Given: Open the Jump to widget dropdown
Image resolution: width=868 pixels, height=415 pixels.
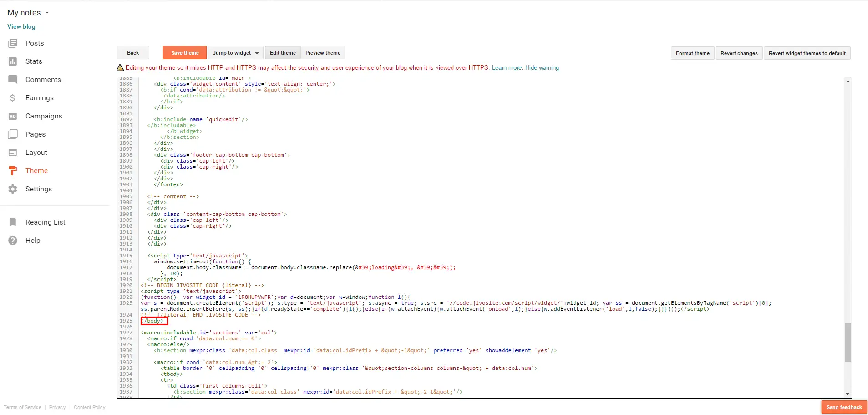Looking at the screenshot, I should (x=235, y=53).
